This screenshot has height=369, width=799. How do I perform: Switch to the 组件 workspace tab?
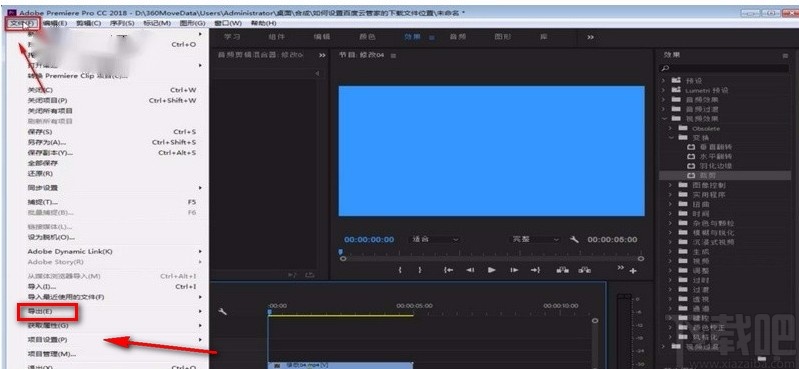pos(277,37)
